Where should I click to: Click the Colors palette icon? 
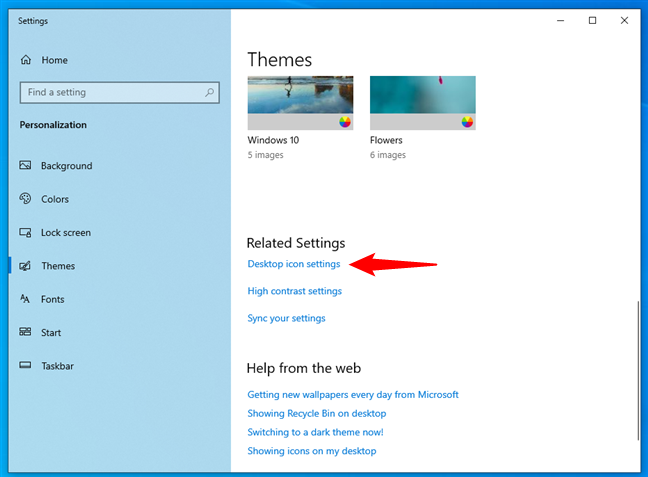pyautogui.click(x=25, y=199)
